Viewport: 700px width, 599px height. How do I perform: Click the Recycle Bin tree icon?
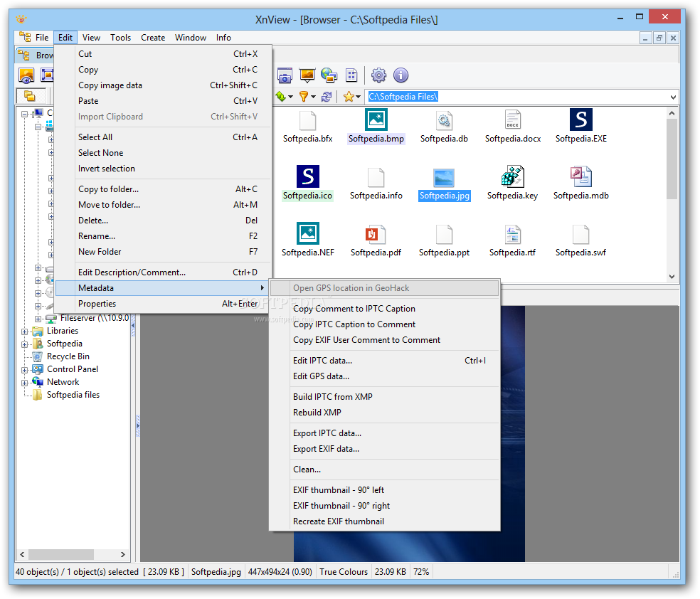click(38, 356)
